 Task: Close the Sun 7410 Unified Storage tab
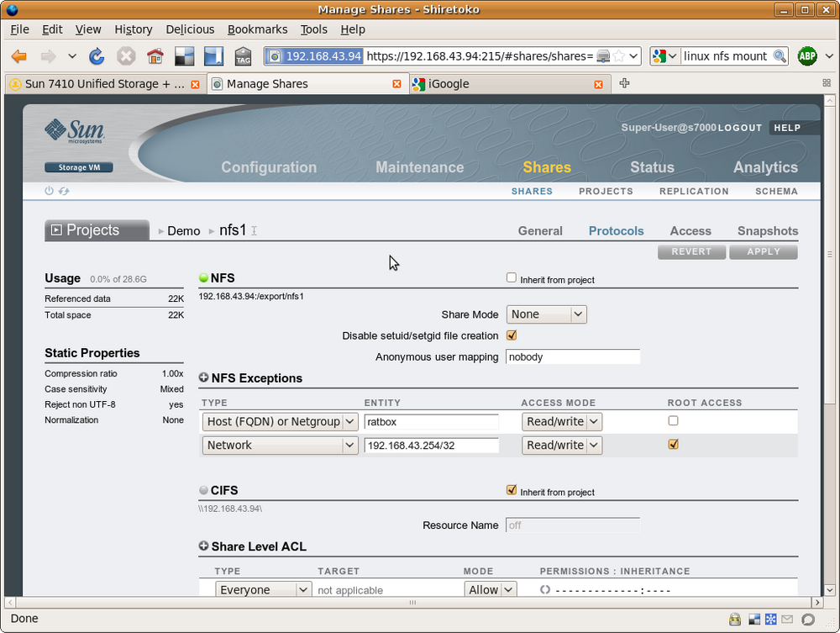[x=195, y=85]
